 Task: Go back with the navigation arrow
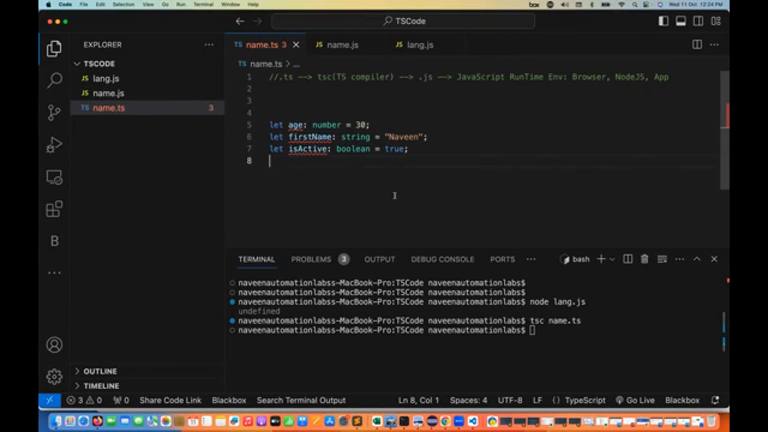point(240,21)
